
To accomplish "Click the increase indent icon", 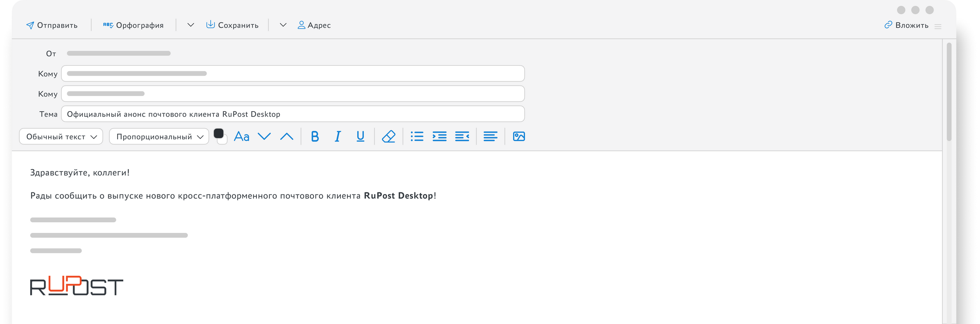I will click(439, 136).
